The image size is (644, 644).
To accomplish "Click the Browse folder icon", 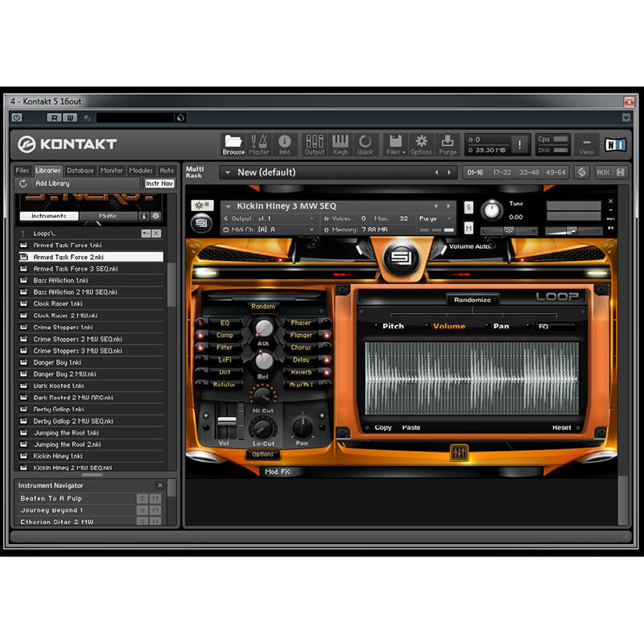I will (x=233, y=144).
